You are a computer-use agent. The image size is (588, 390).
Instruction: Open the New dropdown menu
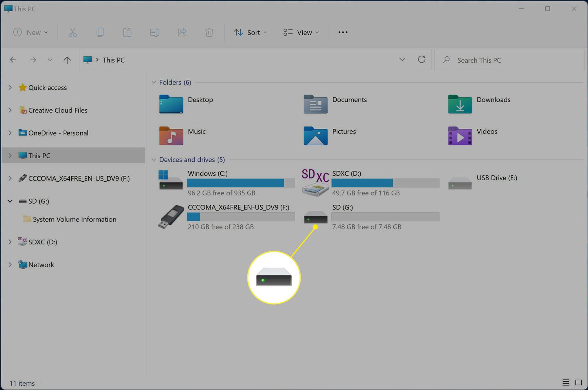coord(31,32)
